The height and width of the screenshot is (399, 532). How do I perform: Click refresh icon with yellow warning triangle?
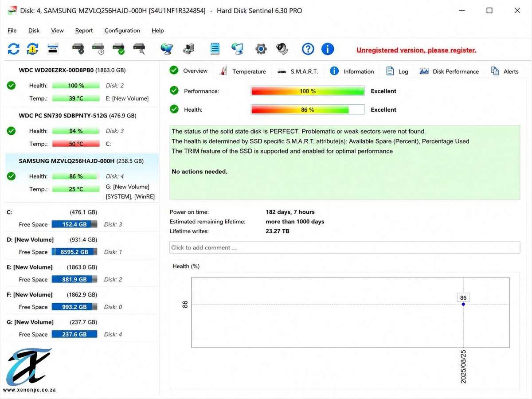pyautogui.click(x=32, y=49)
